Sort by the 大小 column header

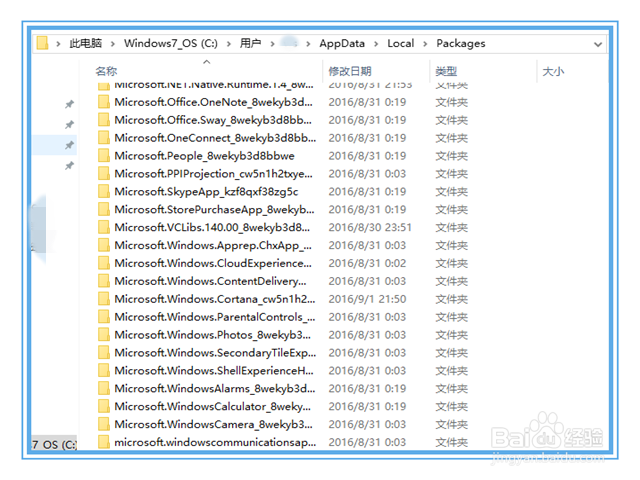tap(553, 71)
